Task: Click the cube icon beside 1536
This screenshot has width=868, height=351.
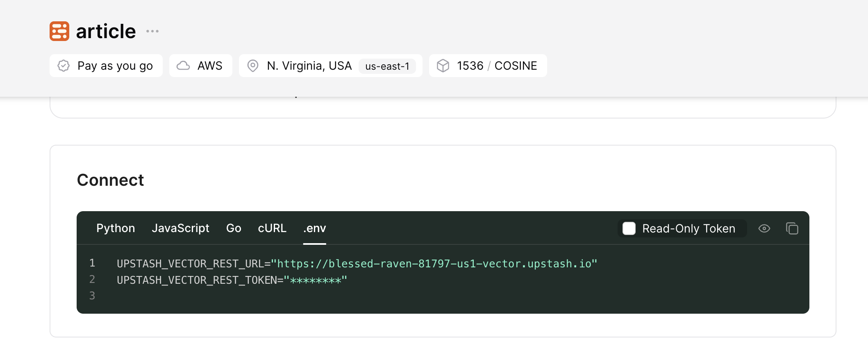Action: pyautogui.click(x=443, y=66)
